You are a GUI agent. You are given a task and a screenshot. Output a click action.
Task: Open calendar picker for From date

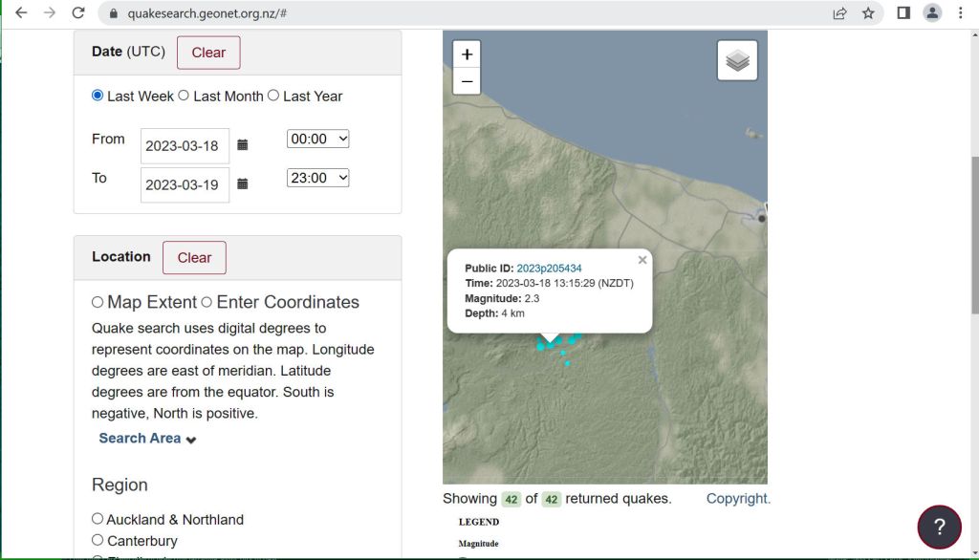243,145
